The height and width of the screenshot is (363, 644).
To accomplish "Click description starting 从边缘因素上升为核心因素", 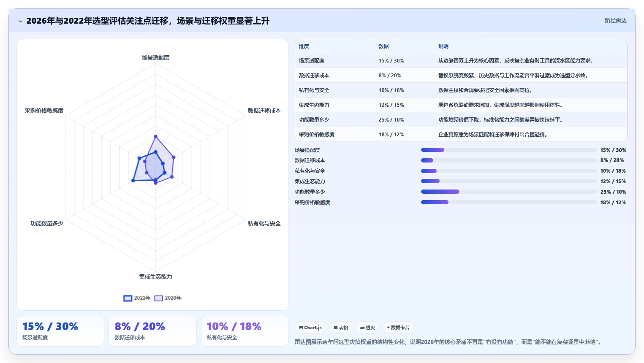I will click(x=516, y=61).
